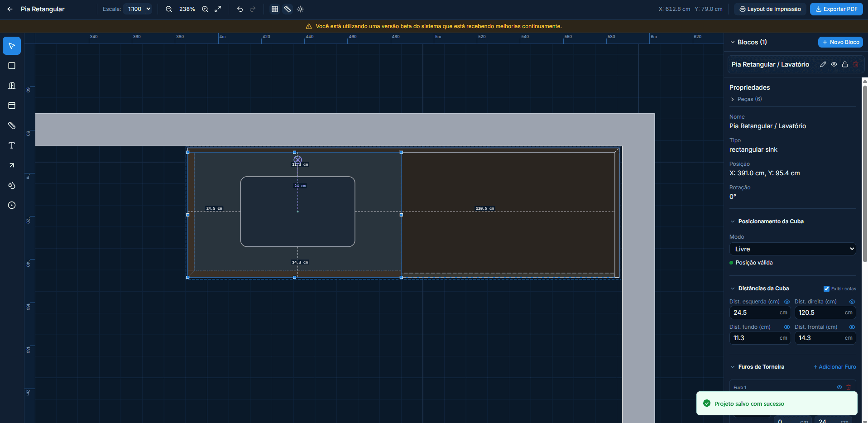Click the zoom in magnifier icon

coord(205,9)
